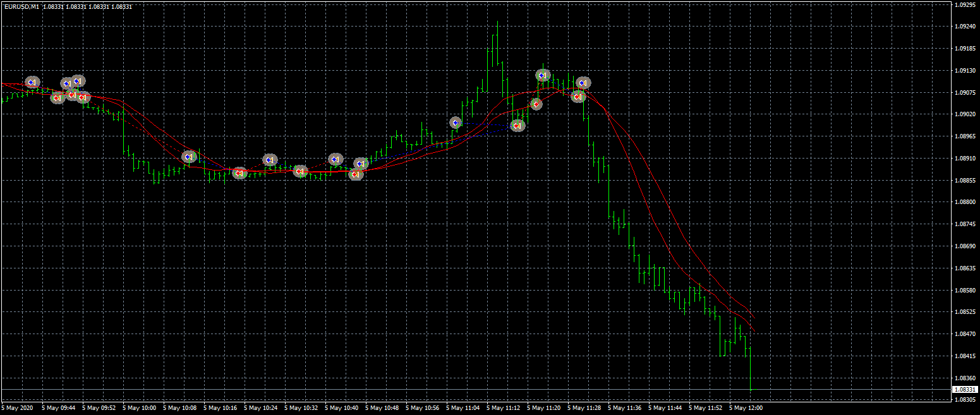Click the 1.08910 price axis label
This screenshot has width=980, height=415.
[965, 159]
